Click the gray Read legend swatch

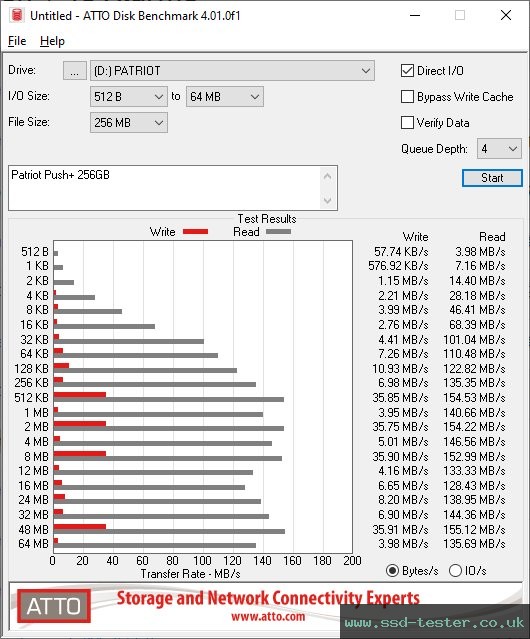[278, 231]
